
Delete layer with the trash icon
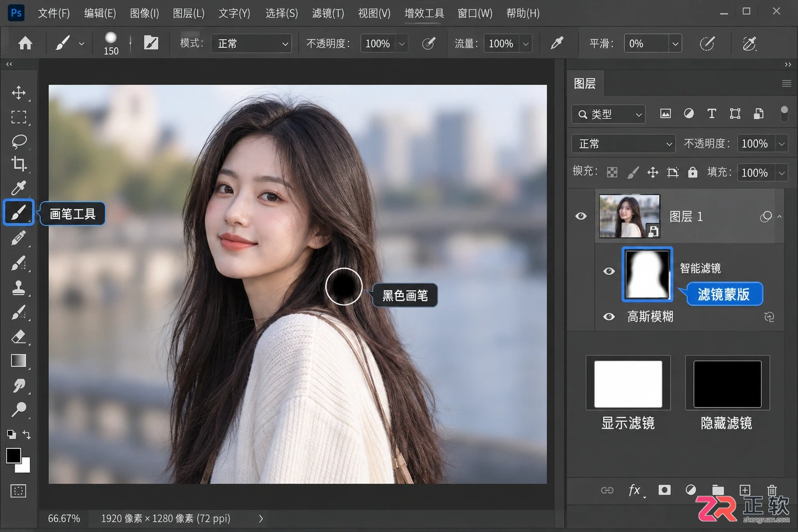coord(772,490)
